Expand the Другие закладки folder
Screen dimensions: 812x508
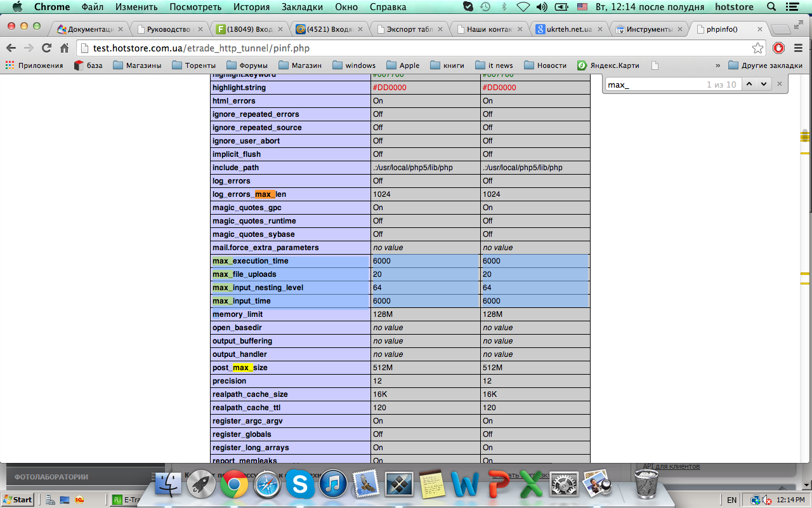(x=766, y=65)
